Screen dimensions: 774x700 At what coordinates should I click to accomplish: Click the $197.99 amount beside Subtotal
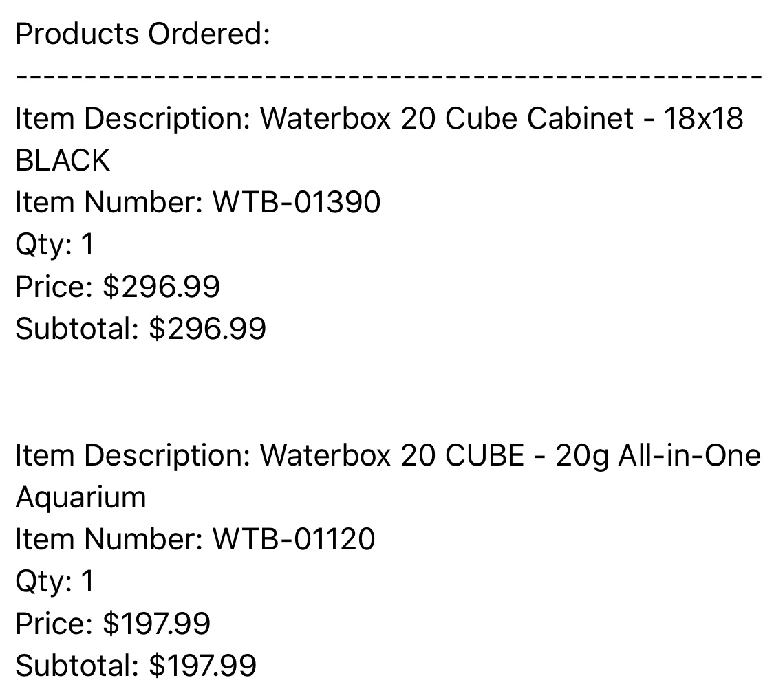(x=203, y=666)
